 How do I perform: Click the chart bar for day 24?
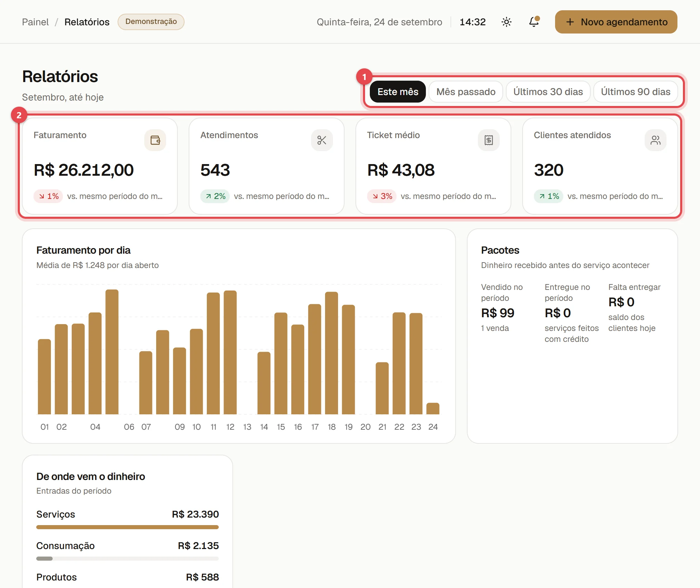point(433,409)
